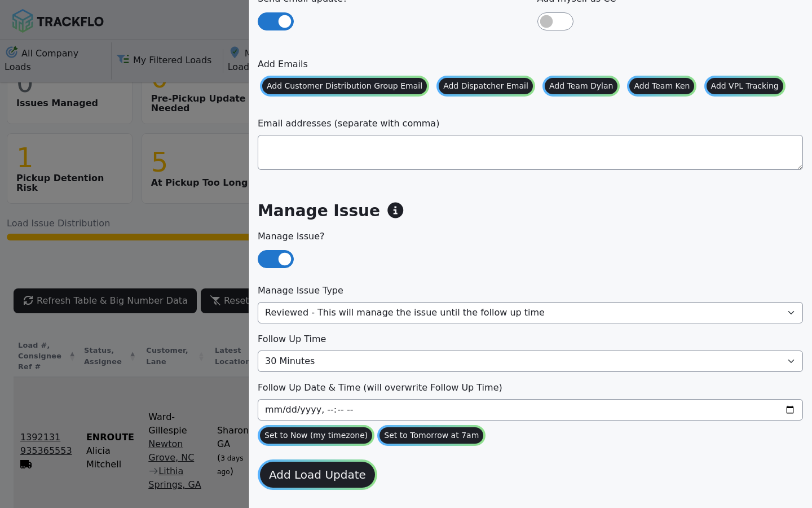Click Refresh Table & Big Number Data
Screen dimensions: 812x508
105,301
